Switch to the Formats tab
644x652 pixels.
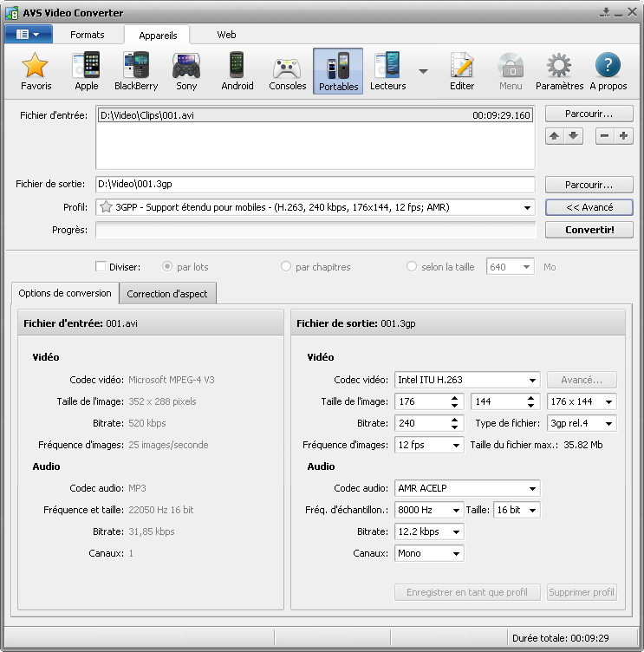[x=87, y=35]
